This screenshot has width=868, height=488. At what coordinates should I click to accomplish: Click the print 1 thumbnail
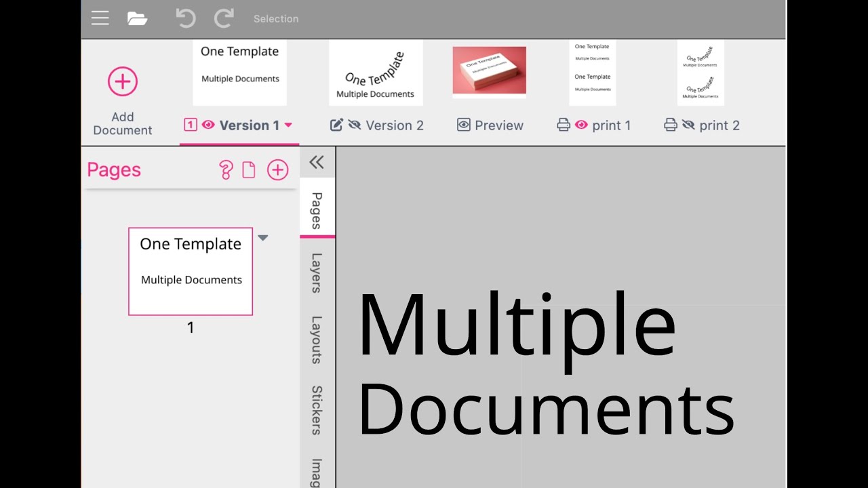[x=593, y=73]
